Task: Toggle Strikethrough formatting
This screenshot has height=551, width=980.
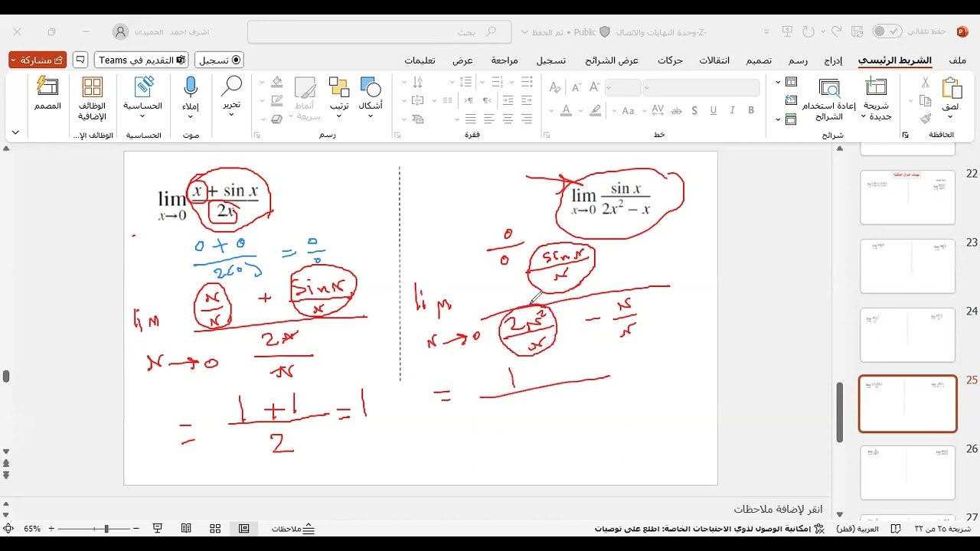Action: (x=675, y=111)
